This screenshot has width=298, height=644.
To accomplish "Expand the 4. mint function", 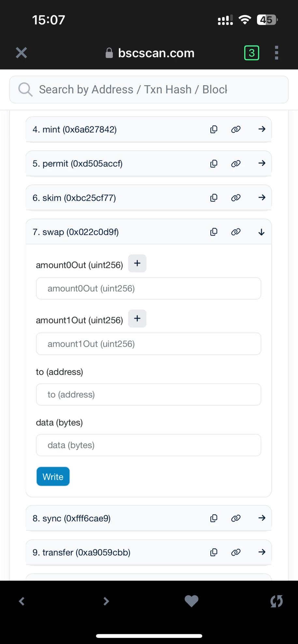I will (x=262, y=129).
